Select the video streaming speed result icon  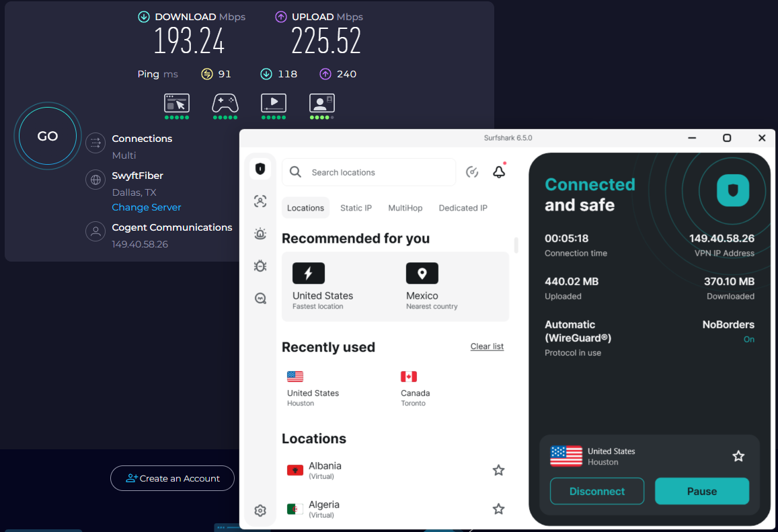point(273,102)
